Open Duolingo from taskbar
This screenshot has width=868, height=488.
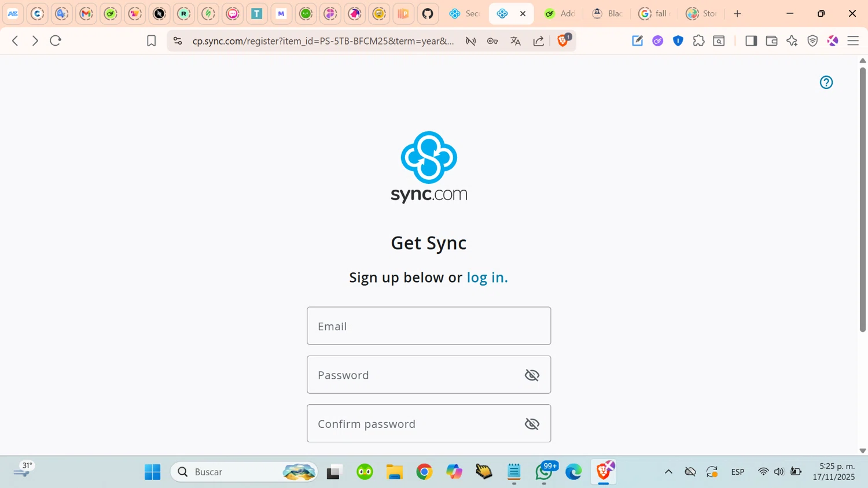click(365, 472)
